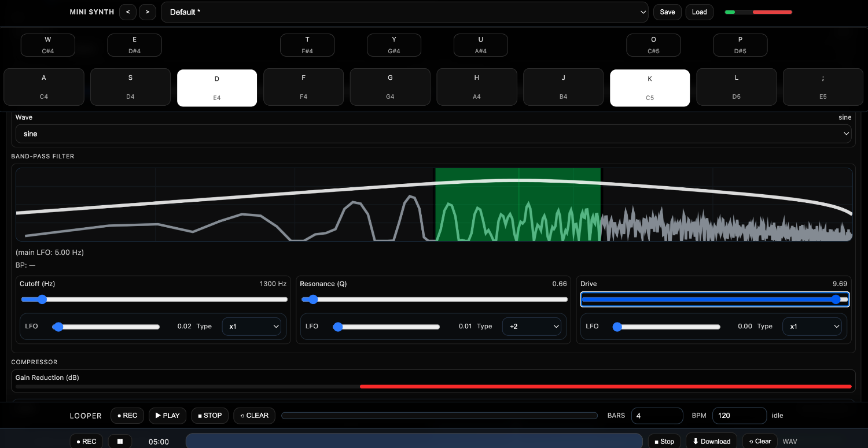Edit the BARS input field
This screenshot has height=448, width=868.
[x=657, y=416]
